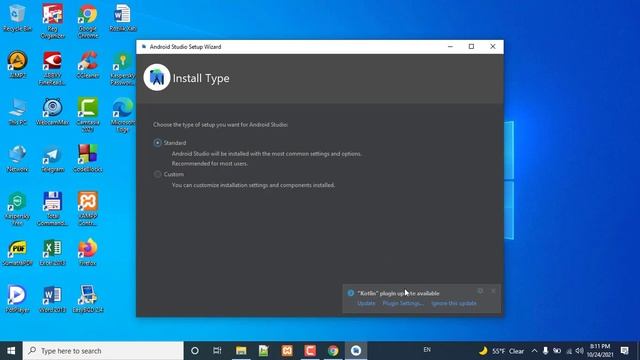640x360 pixels.
Task: Open the XAMPP Control Panel desktop shortcut
Action: pyautogui.click(x=88, y=209)
